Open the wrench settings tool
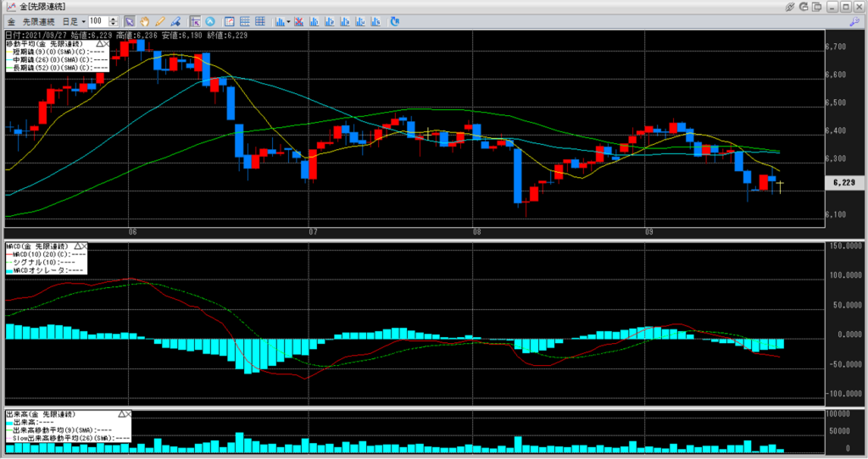This screenshot has width=868, height=459. point(854,21)
